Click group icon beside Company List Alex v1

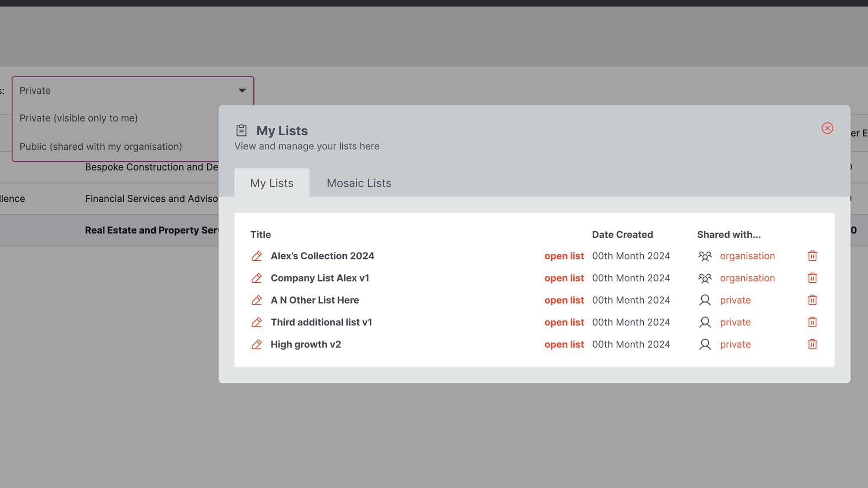coord(705,278)
